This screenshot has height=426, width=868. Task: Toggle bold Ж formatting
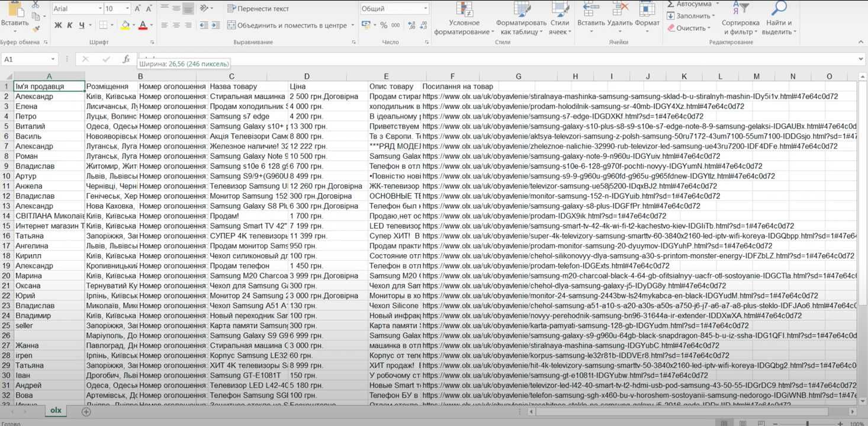click(x=58, y=25)
